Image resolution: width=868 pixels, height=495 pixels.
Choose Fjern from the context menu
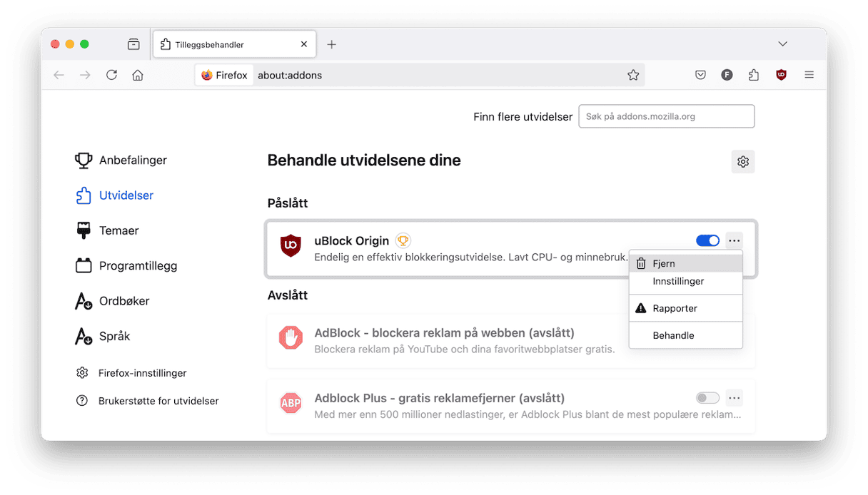click(x=686, y=264)
